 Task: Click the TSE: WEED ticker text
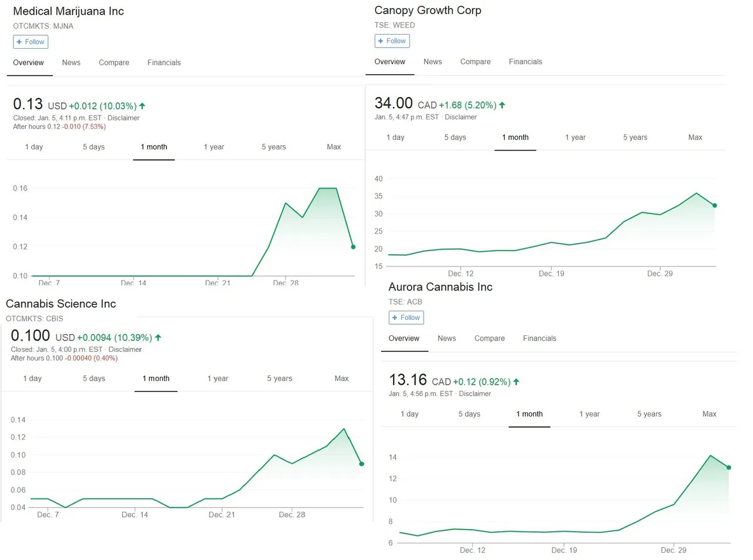pos(395,25)
